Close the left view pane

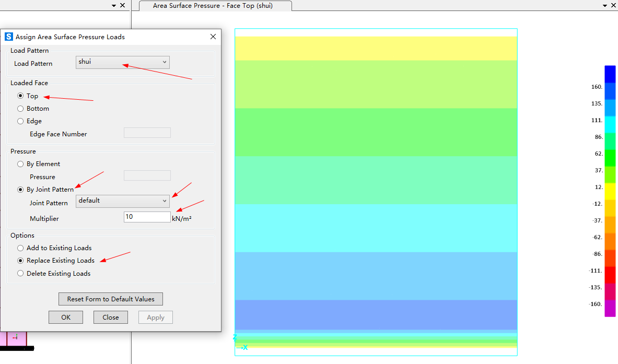pos(123,5)
